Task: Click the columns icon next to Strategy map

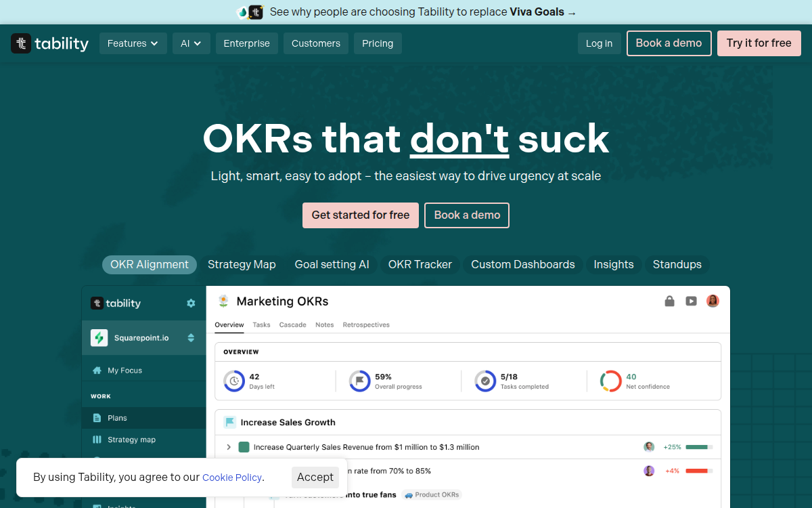Action: pyautogui.click(x=97, y=440)
